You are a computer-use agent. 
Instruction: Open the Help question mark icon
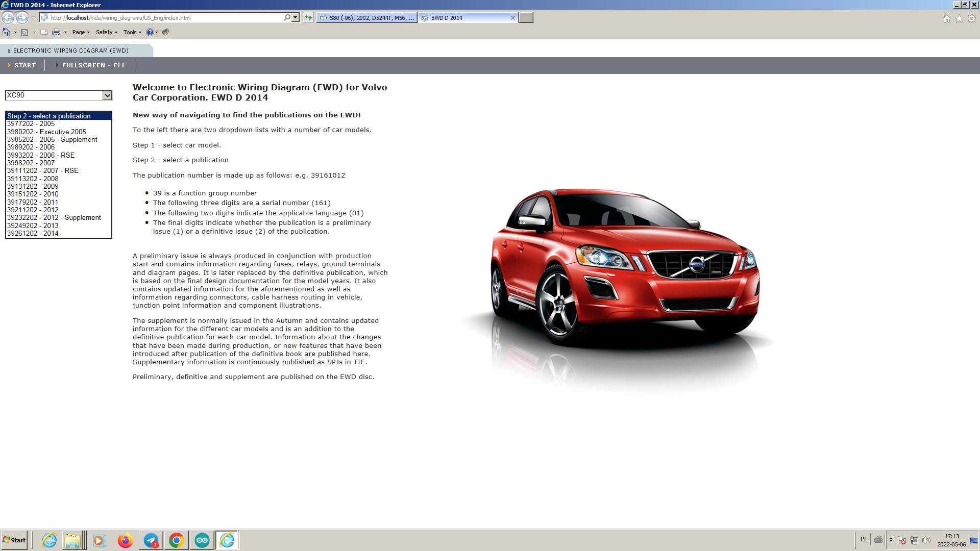tap(150, 32)
